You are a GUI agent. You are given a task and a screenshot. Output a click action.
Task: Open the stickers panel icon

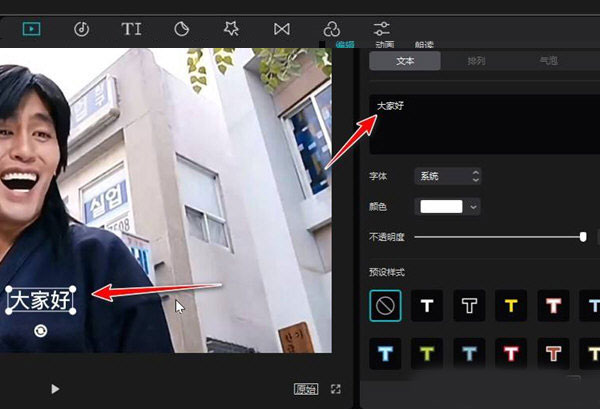(x=182, y=29)
